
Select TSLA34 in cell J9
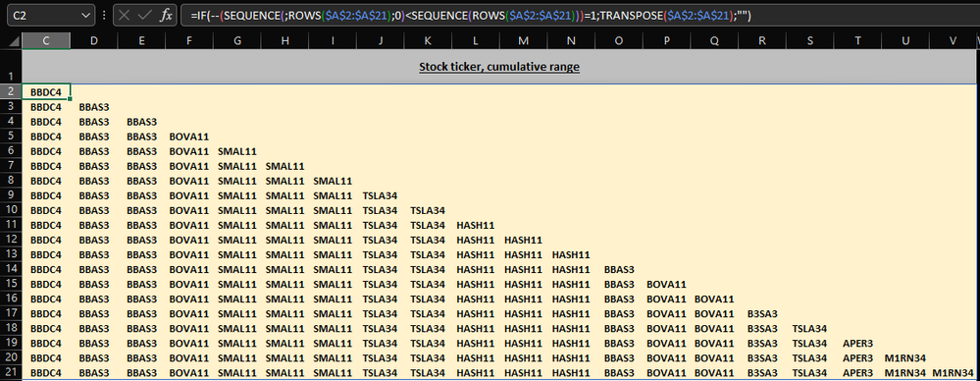coord(380,195)
